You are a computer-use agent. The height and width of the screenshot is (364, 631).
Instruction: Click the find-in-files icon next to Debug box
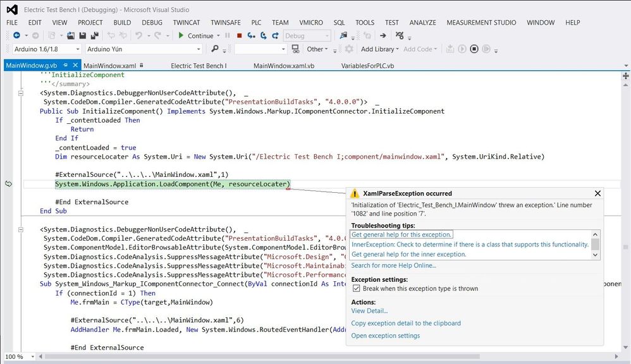click(343, 35)
